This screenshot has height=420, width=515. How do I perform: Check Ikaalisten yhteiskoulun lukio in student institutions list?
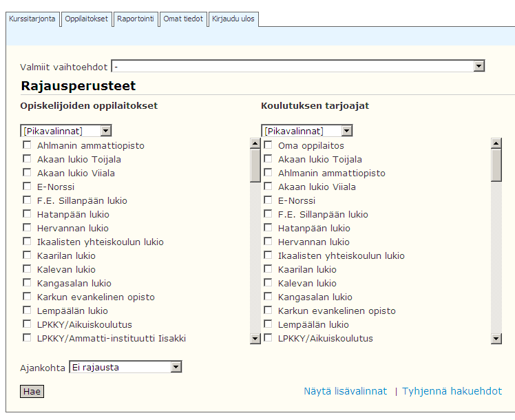(27, 242)
